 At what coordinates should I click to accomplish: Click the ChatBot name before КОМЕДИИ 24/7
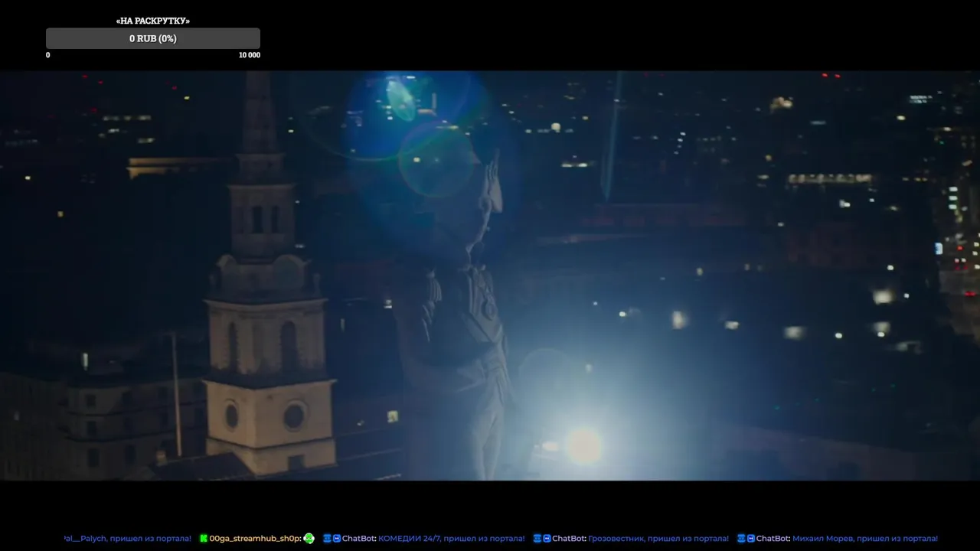pos(359,539)
